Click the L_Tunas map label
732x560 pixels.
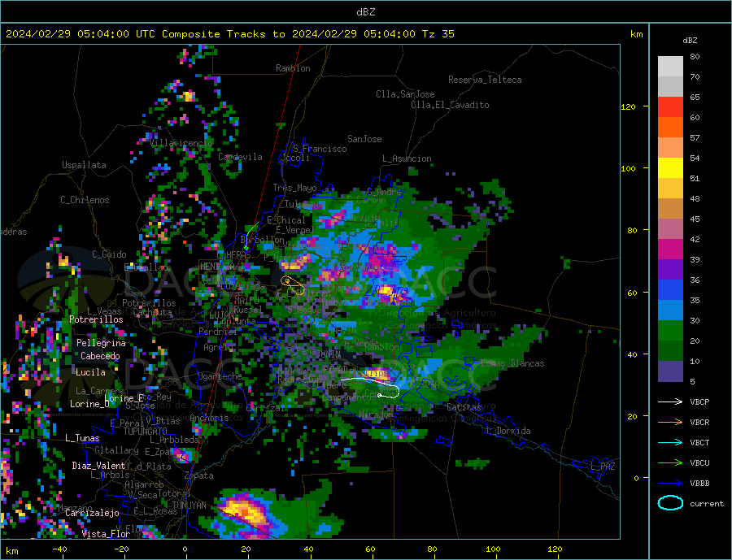[82, 438]
